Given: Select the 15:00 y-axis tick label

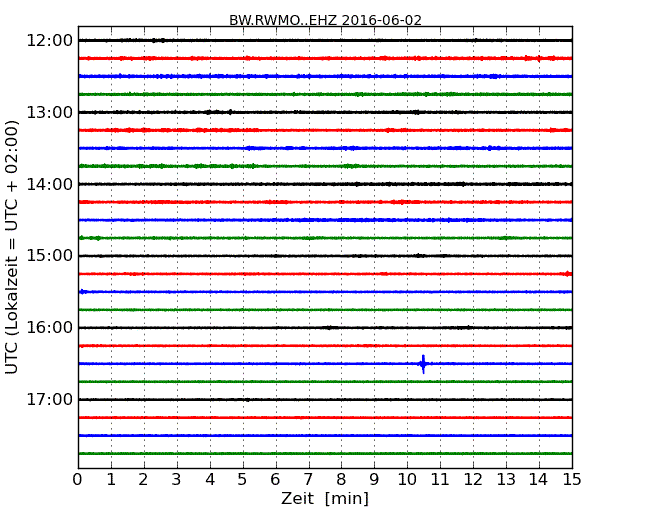Looking at the screenshot, I should 50,256.
